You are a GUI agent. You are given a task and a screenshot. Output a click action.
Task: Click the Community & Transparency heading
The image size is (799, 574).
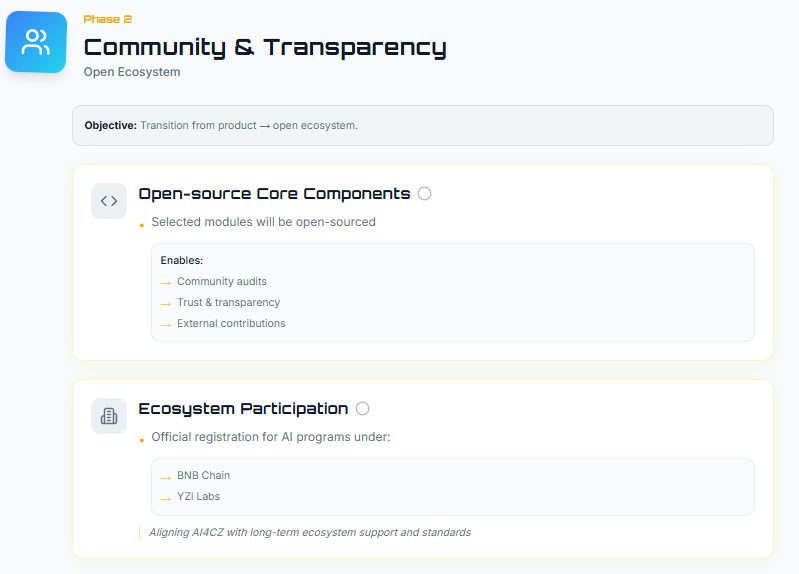265,47
